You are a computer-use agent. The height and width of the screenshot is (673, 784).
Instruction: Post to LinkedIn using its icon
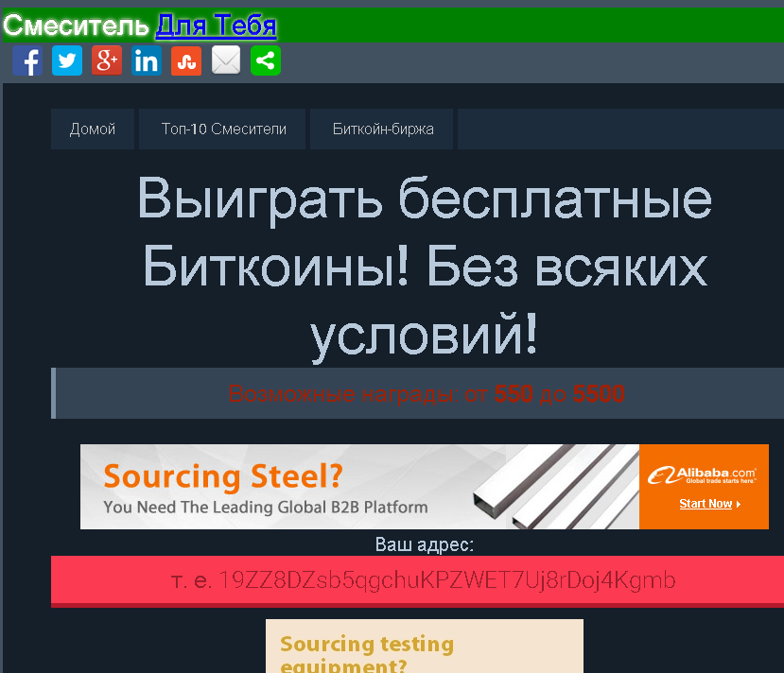pos(147,61)
